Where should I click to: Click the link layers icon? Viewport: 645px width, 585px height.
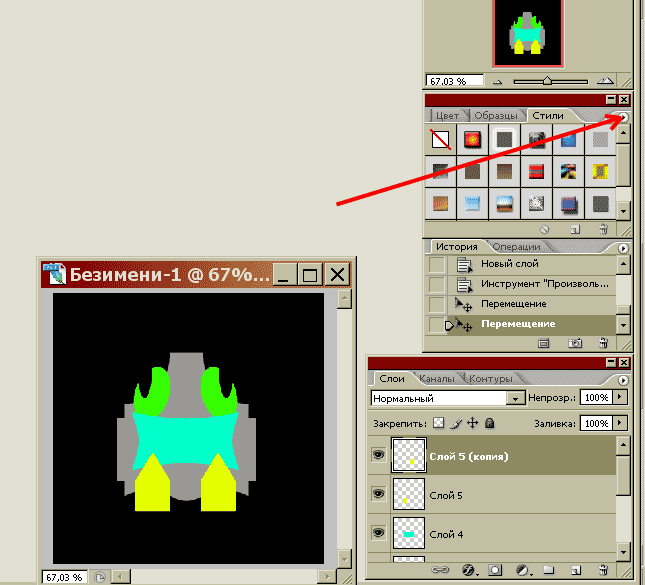(440, 570)
